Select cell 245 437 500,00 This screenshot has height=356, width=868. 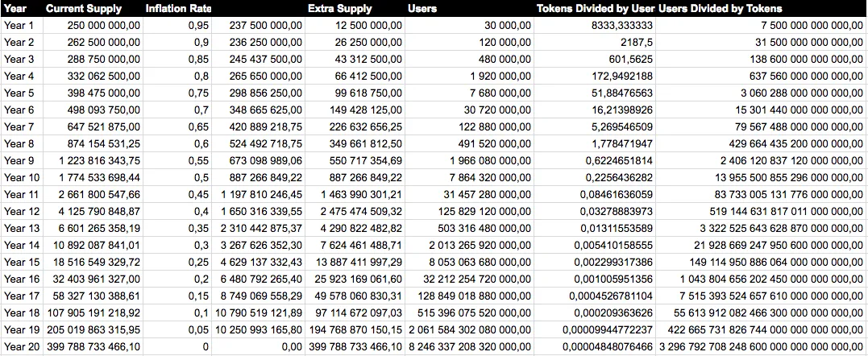258,59
